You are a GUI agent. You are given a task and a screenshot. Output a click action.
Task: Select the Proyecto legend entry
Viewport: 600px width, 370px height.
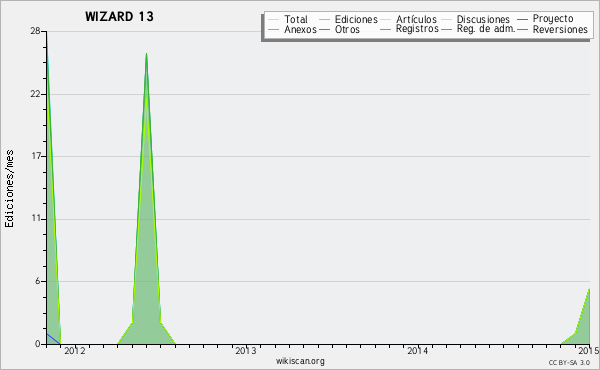pos(545,18)
